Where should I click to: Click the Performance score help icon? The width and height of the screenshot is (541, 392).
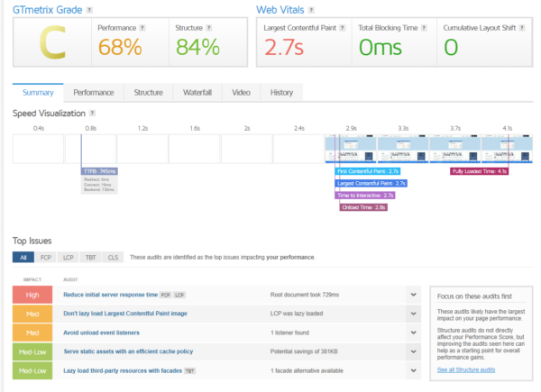(x=141, y=28)
